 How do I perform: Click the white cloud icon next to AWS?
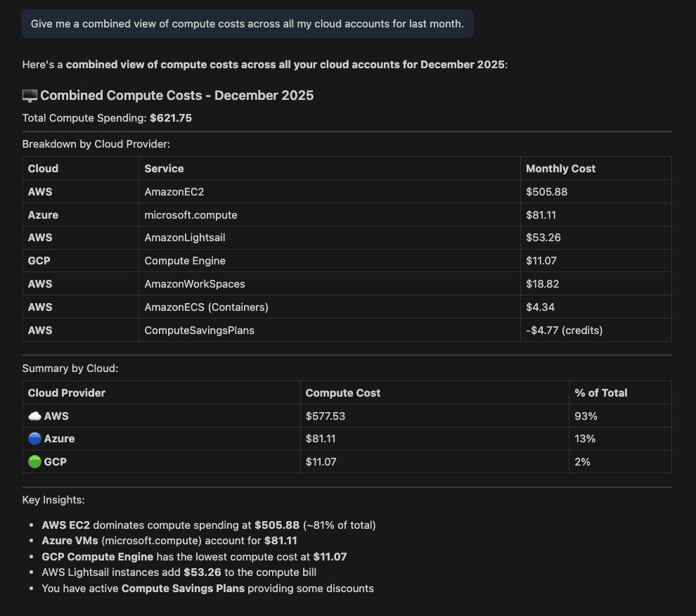pos(34,416)
